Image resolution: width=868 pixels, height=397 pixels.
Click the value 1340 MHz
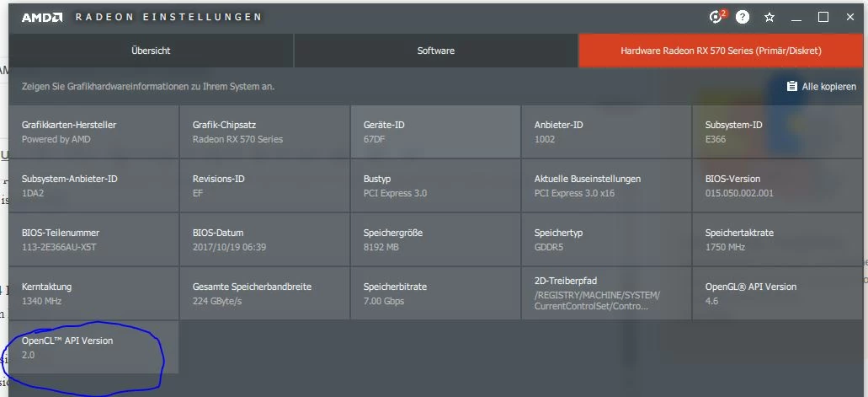click(41, 302)
